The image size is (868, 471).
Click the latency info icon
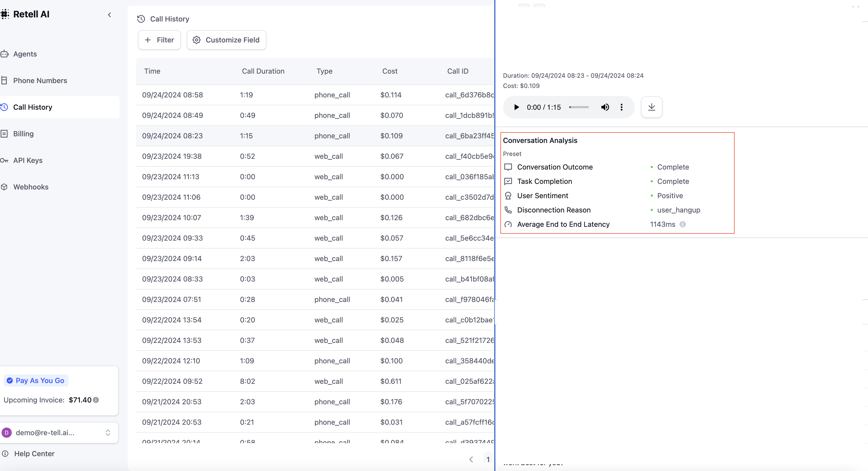click(x=683, y=224)
